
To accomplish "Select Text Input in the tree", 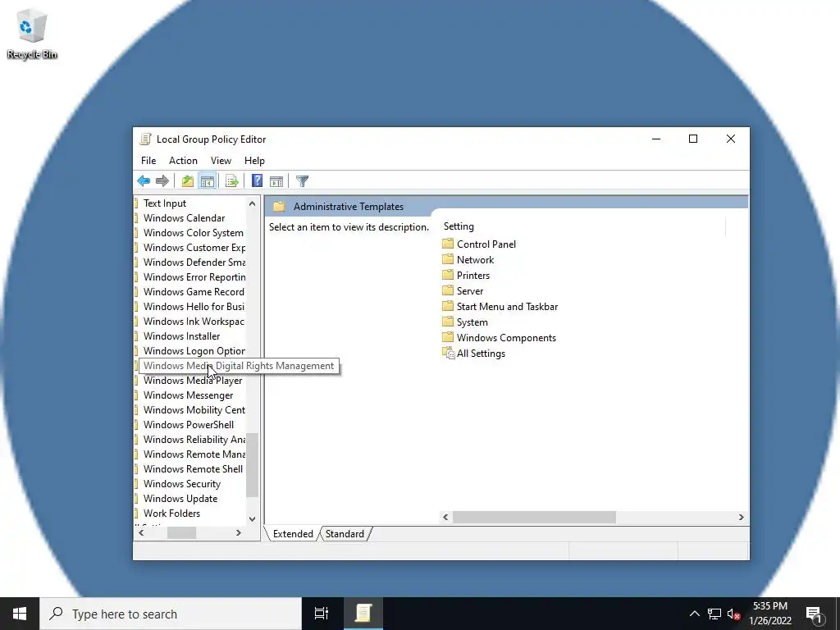I will 164,203.
